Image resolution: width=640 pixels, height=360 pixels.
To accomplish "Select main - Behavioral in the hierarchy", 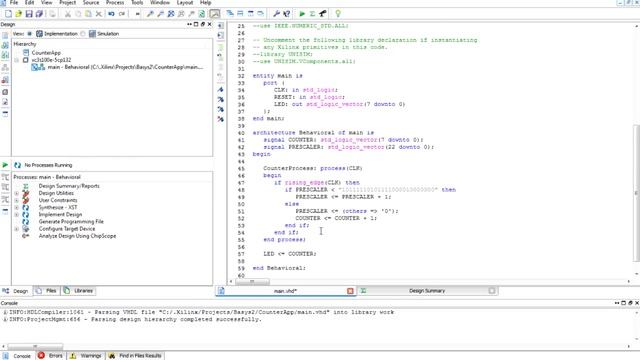I will [x=125, y=67].
